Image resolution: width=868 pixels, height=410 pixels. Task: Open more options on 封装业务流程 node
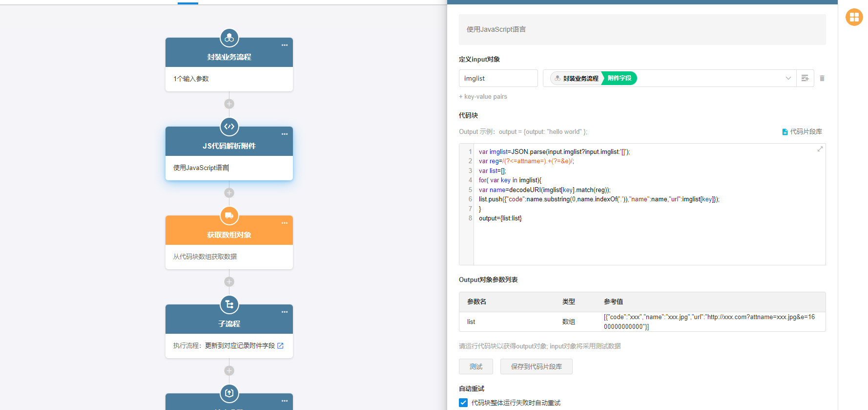coord(285,45)
